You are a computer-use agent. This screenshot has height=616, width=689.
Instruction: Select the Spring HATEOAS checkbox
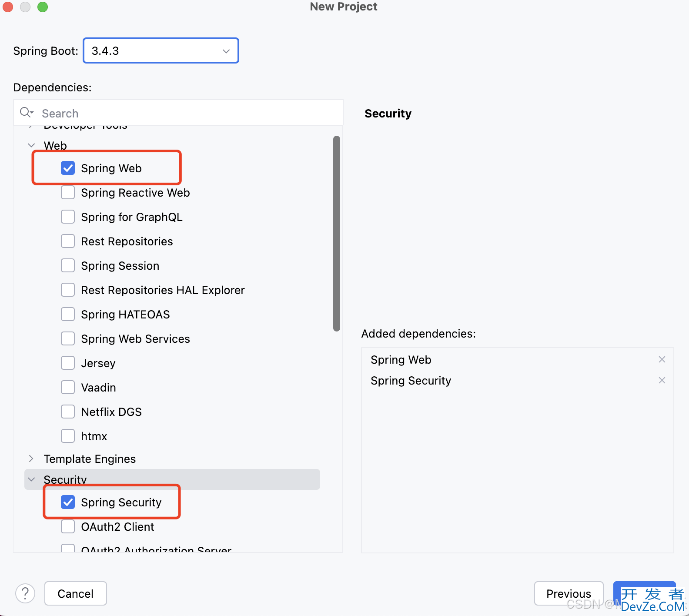(x=68, y=314)
